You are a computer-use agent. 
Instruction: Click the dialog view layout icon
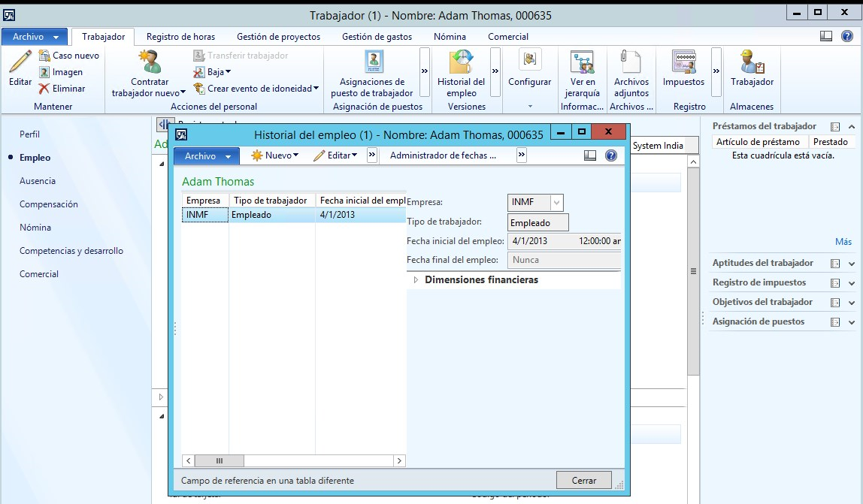(590, 155)
